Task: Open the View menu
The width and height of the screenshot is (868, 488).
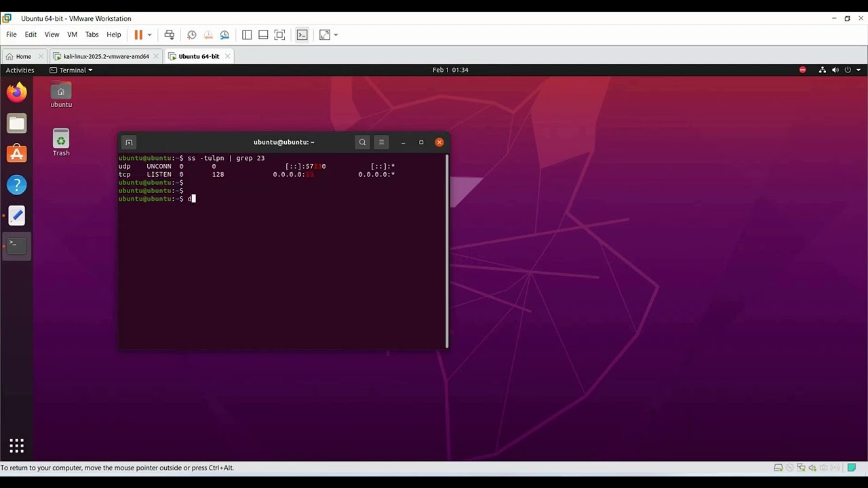Action: (x=52, y=35)
